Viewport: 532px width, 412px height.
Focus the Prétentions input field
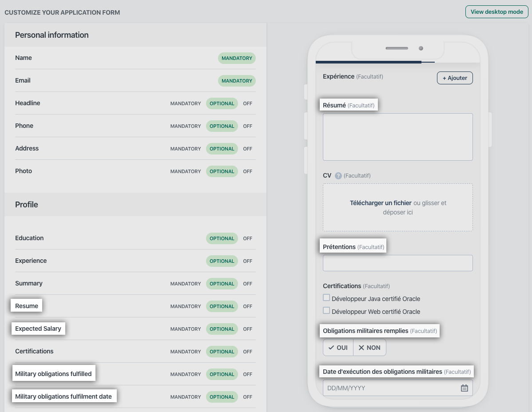pyautogui.click(x=397, y=263)
